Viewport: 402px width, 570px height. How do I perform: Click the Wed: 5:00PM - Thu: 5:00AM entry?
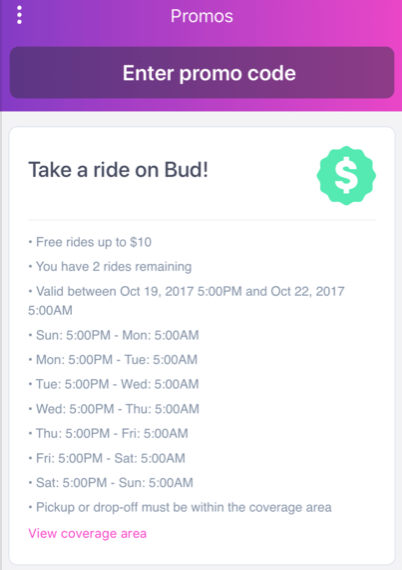pyautogui.click(x=114, y=409)
